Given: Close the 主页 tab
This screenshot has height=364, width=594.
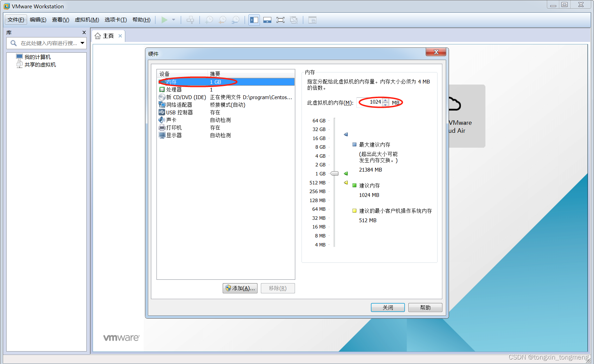Looking at the screenshot, I should (x=120, y=36).
